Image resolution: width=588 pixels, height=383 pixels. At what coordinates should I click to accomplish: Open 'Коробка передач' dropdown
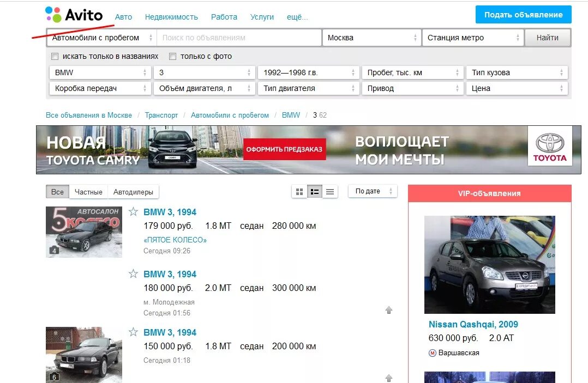point(100,88)
